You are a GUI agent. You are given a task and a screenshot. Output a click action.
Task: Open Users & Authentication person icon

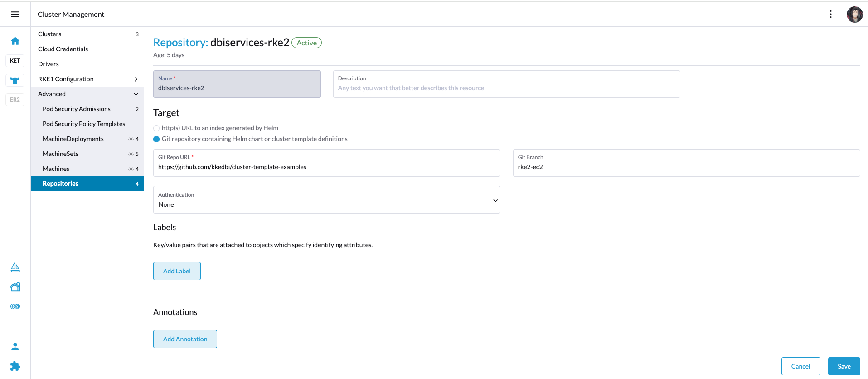(15, 347)
